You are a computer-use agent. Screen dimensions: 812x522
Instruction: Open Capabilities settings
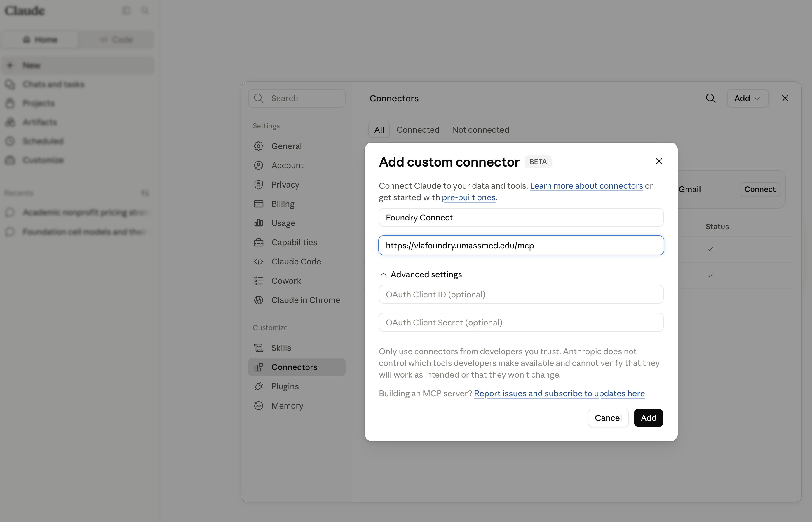pyautogui.click(x=297, y=242)
